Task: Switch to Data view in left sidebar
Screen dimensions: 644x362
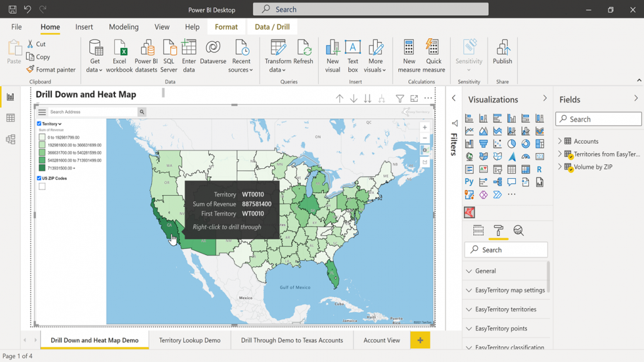Action: (x=10, y=118)
